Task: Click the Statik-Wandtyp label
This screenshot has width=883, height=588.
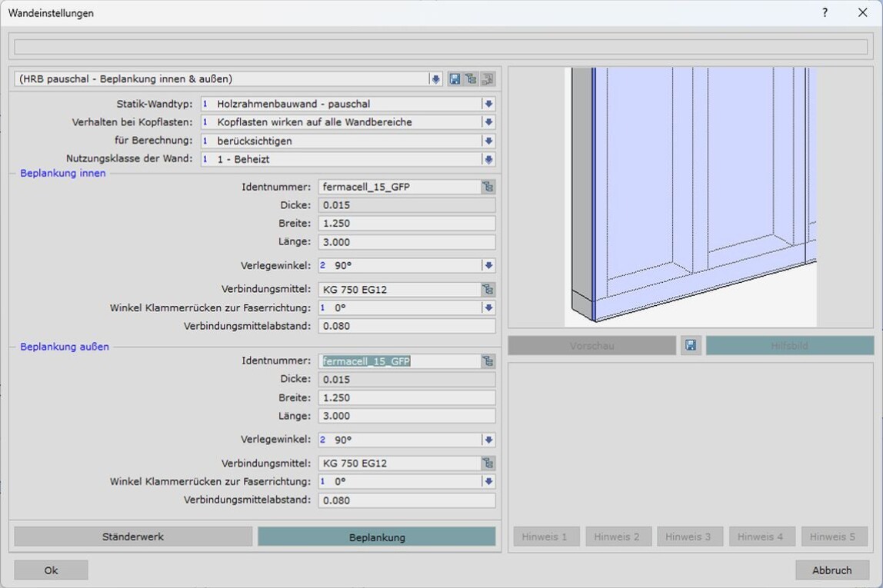Action: [155, 104]
